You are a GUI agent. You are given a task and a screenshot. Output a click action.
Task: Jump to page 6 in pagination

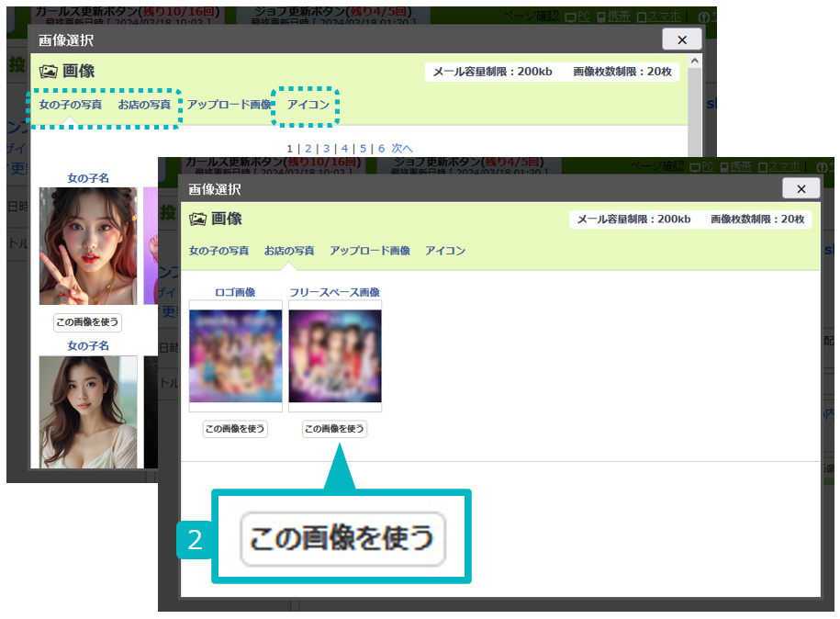pyautogui.click(x=381, y=148)
